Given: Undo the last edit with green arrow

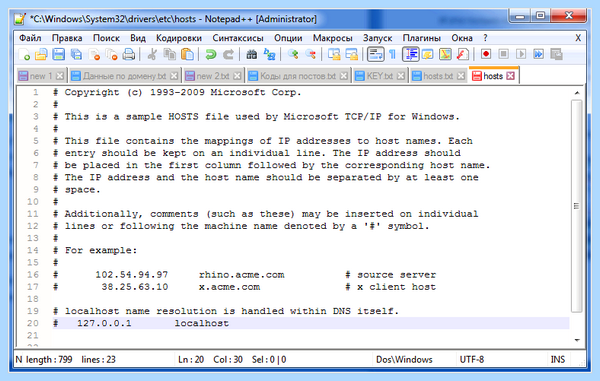Looking at the screenshot, I should (210, 54).
